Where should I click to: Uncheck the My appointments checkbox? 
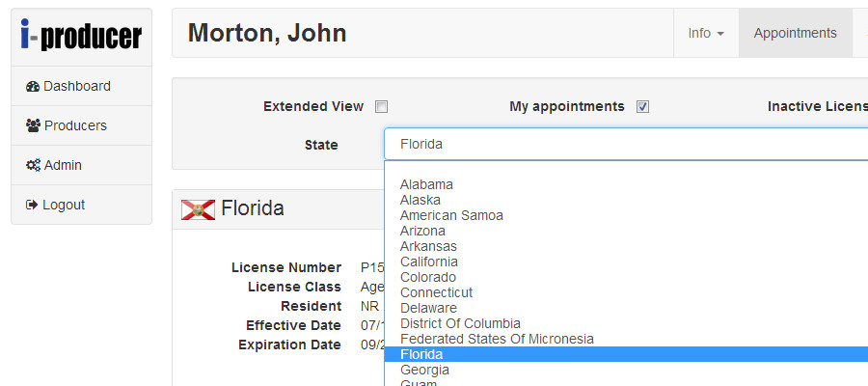point(642,107)
